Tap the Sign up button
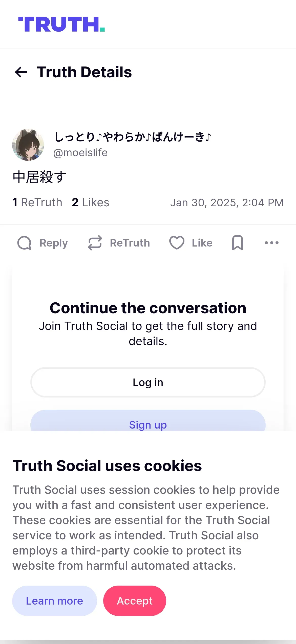 click(148, 423)
